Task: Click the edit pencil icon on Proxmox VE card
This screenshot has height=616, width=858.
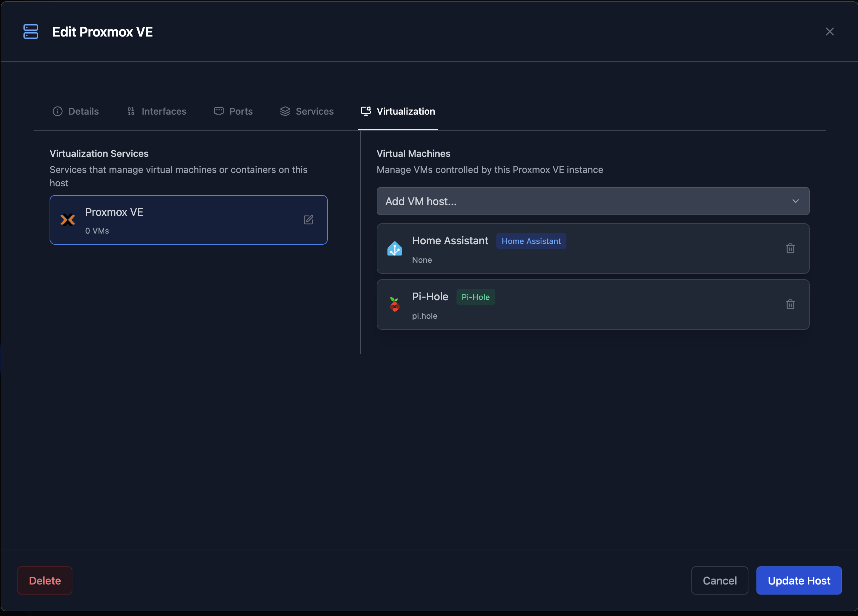Action: pyautogui.click(x=308, y=220)
